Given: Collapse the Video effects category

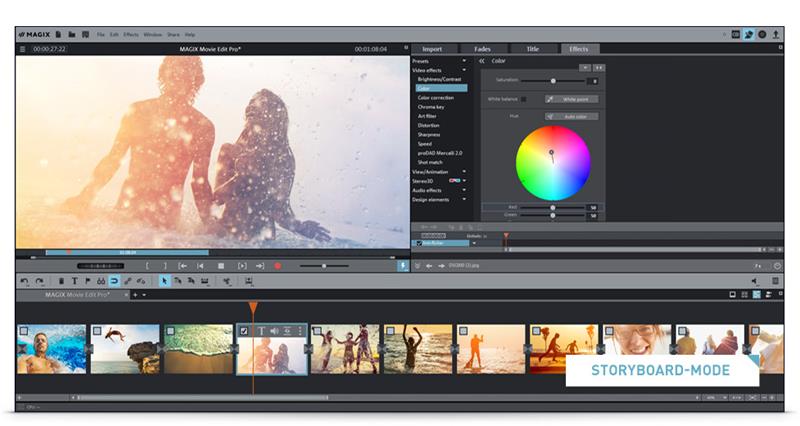Looking at the screenshot, I should click(x=465, y=69).
